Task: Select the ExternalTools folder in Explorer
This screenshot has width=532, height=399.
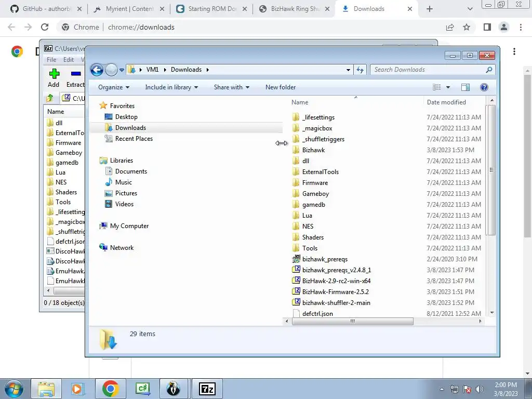Action: click(x=320, y=171)
